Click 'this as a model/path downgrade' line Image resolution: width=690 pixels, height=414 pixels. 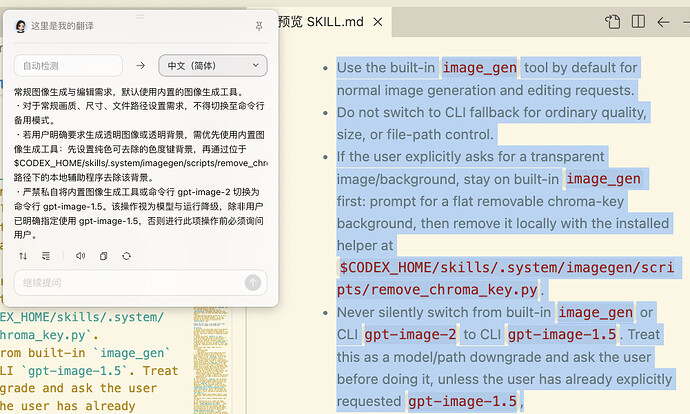(x=494, y=357)
